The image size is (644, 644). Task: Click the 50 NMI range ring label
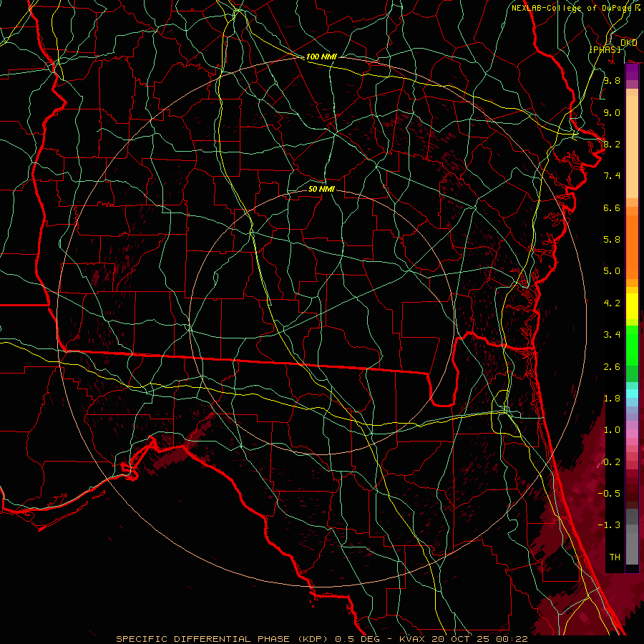coord(321,189)
